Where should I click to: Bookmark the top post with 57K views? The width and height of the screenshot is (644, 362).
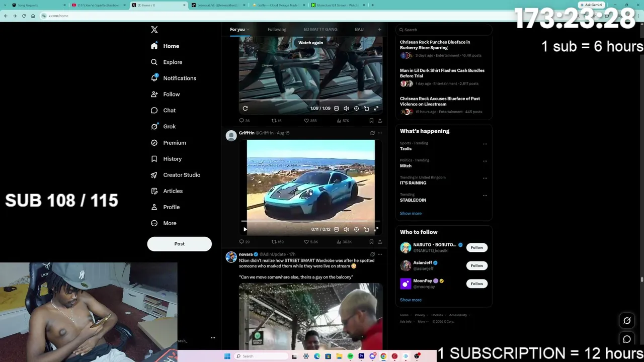(x=371, y=121)
